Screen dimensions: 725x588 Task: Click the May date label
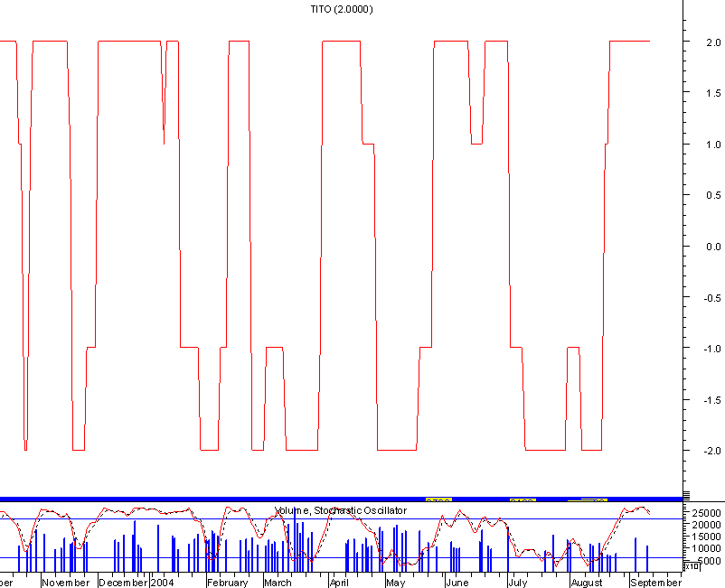tap(395, 583)
